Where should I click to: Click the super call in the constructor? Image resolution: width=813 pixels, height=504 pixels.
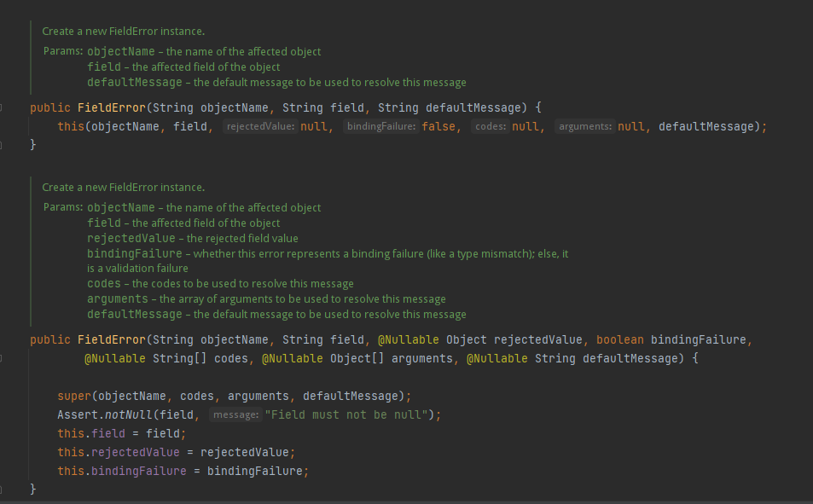[x=73, y=396]
